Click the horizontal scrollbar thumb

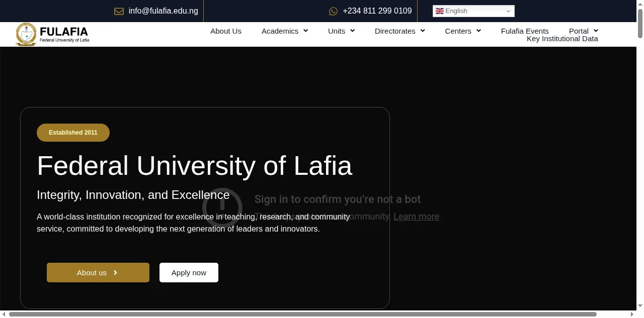pos(303,314)
